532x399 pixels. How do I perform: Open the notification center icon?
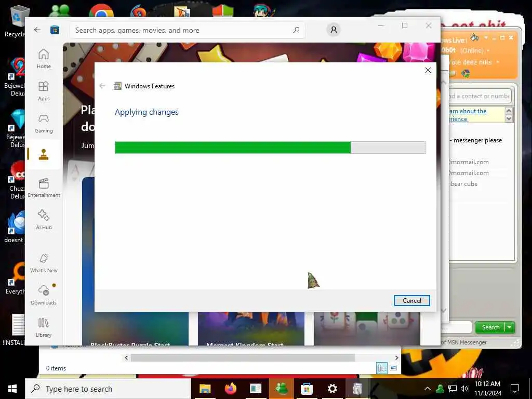[515, 389]
